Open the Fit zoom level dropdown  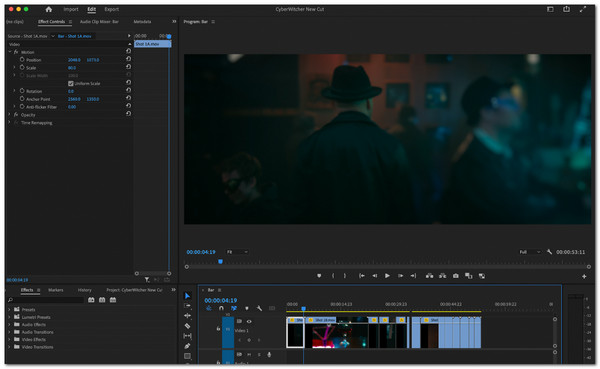click(x=237, y=252)
